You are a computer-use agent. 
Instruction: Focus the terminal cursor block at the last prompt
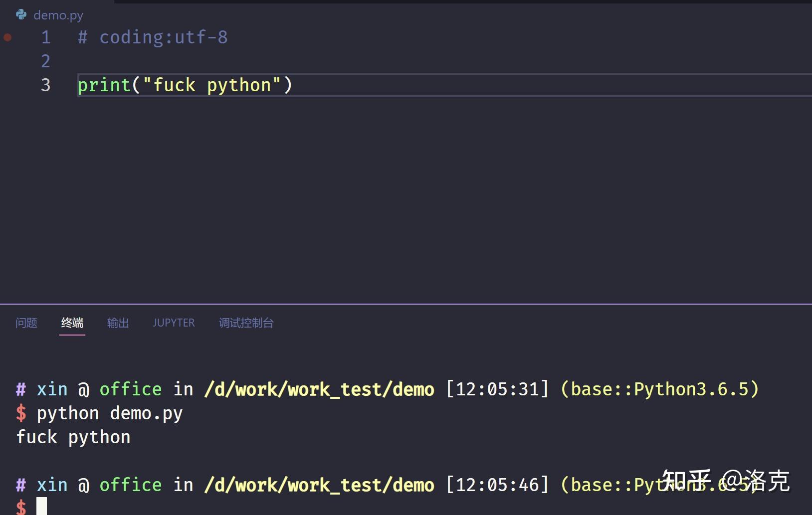(41, 506)
